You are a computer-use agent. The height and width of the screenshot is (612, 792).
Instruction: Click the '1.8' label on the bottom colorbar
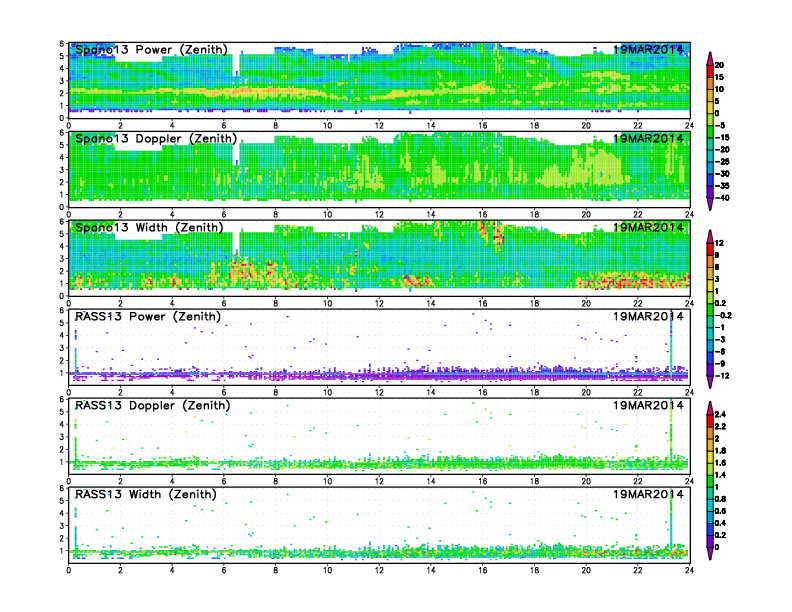pyautogui.click(x=720, y=450)
